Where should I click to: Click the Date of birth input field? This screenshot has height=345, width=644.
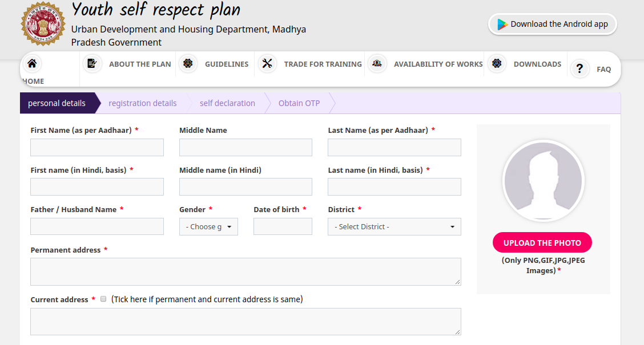(x=283, y=226)
